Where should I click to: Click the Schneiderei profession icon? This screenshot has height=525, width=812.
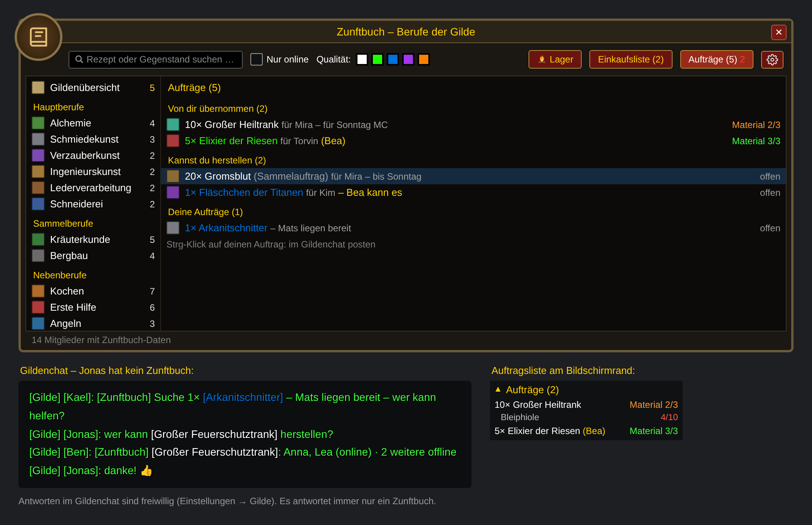click(x=38, y=204)
